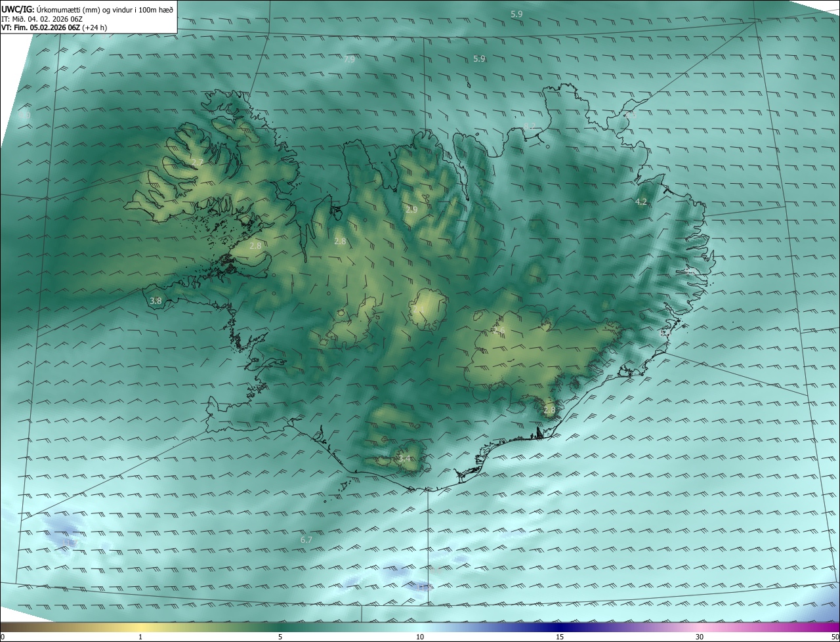Viewport: 840px width, 642px height.
Task: Click the 8.2 value label on the north coast
Action: pyautogui.click(x=529, y=126)
